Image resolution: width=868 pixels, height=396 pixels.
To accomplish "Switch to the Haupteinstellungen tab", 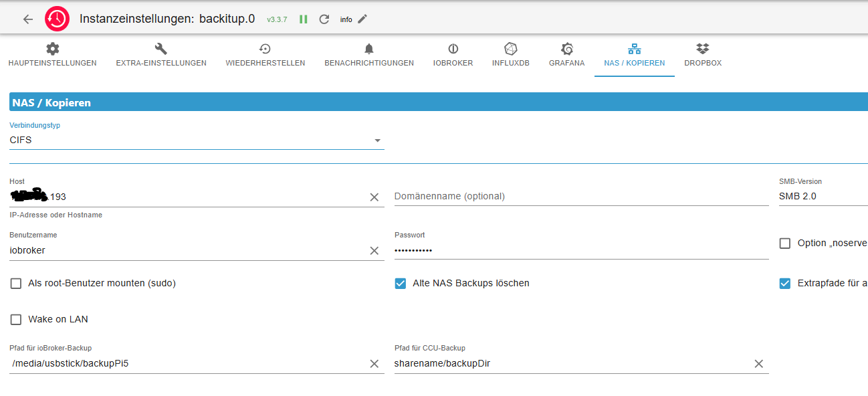I will pyautogui.click(x=52, y=55).
